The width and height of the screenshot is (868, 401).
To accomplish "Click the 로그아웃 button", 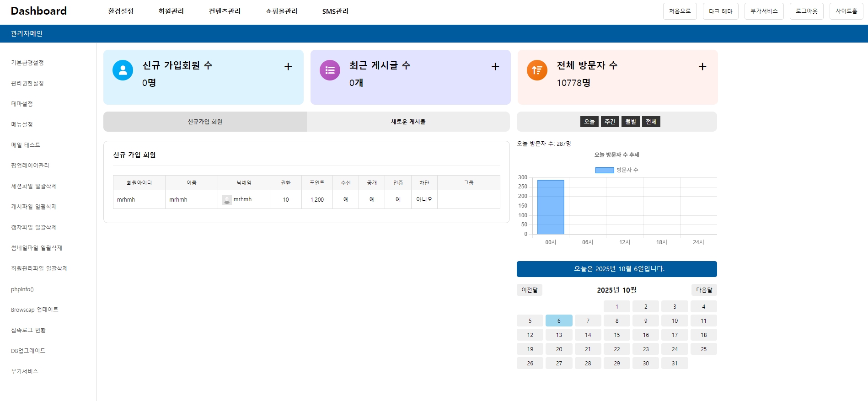I will click(x=806, y=11).
